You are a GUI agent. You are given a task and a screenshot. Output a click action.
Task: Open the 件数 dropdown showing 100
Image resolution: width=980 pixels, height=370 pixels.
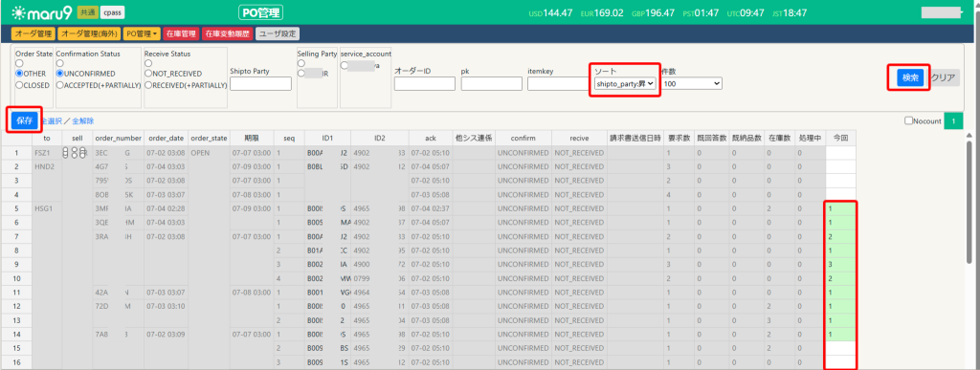692,83
